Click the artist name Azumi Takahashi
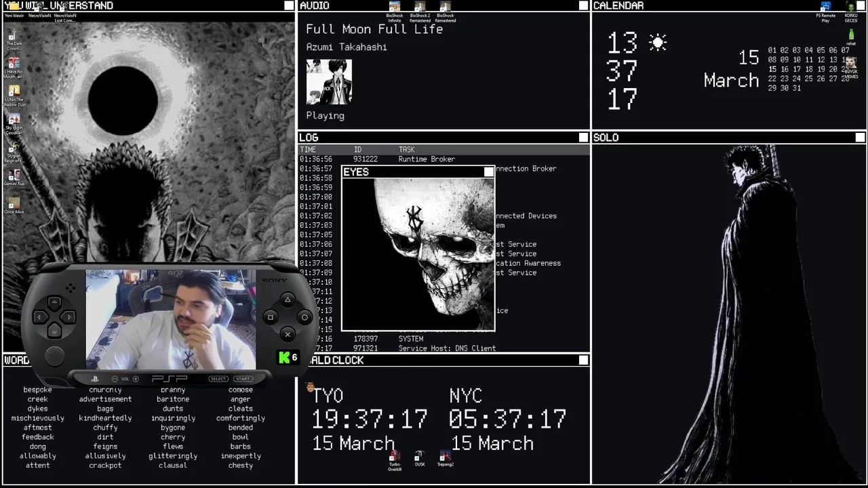Screen dimensions: 868x488 coord(347,47)
